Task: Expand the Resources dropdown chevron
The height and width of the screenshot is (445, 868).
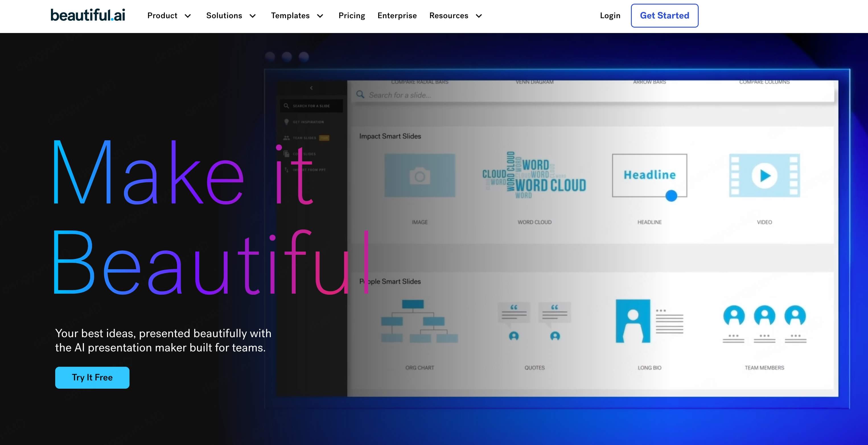Action: click(479, 16)
